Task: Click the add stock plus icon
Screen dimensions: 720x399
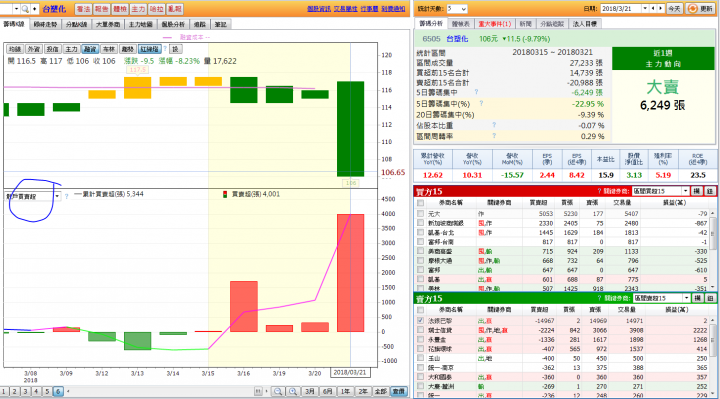Action: pos(34,9)
